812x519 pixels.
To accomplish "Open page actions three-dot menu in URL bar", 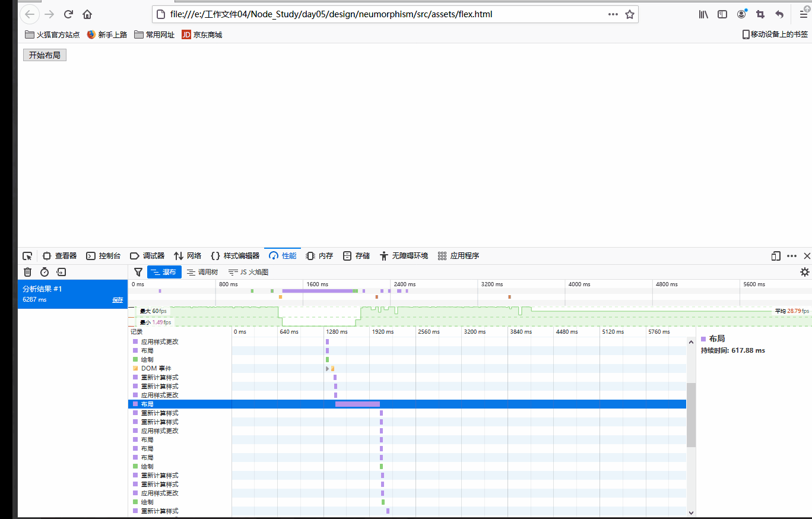I will [613, 14].
